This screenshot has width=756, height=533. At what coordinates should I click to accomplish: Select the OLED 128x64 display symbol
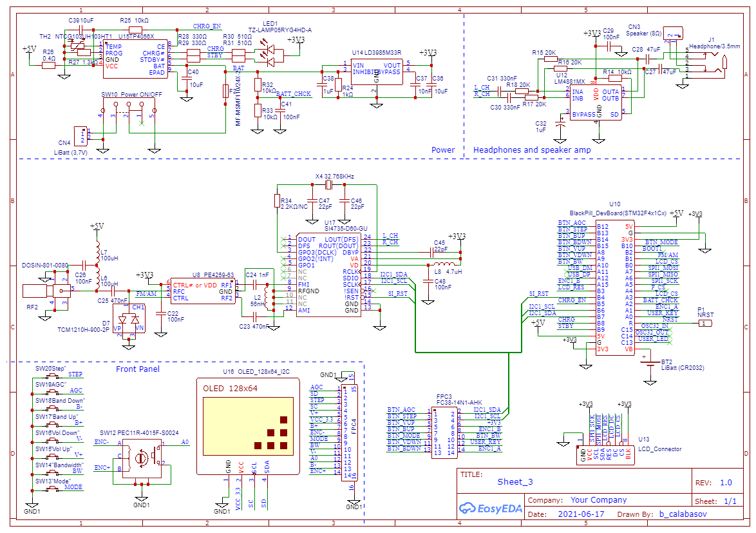[247, 419]
